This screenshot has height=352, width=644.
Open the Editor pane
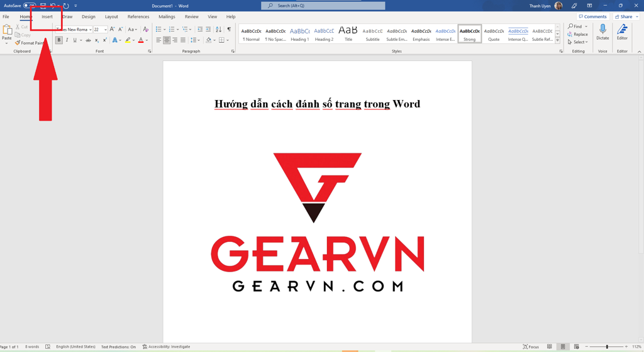pos(622,32)
